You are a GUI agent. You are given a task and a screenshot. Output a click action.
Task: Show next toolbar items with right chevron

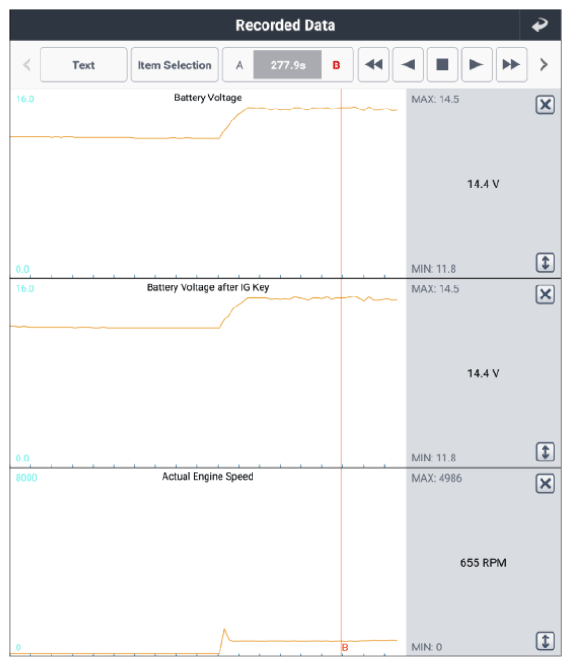(543, 65)
